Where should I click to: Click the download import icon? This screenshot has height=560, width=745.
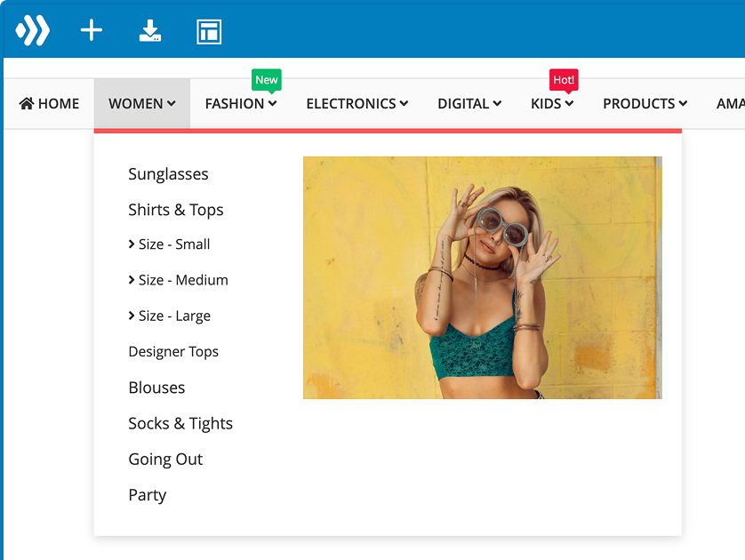pyautogui.click(x=150, y=31)
